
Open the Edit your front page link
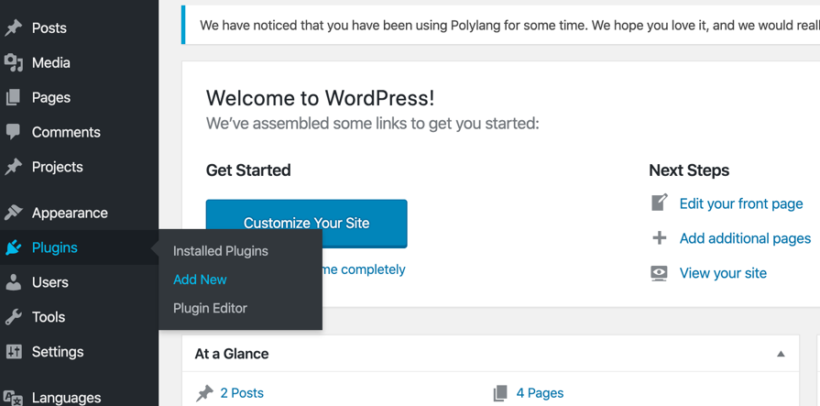pyautogui.click(x=741, y=204)
